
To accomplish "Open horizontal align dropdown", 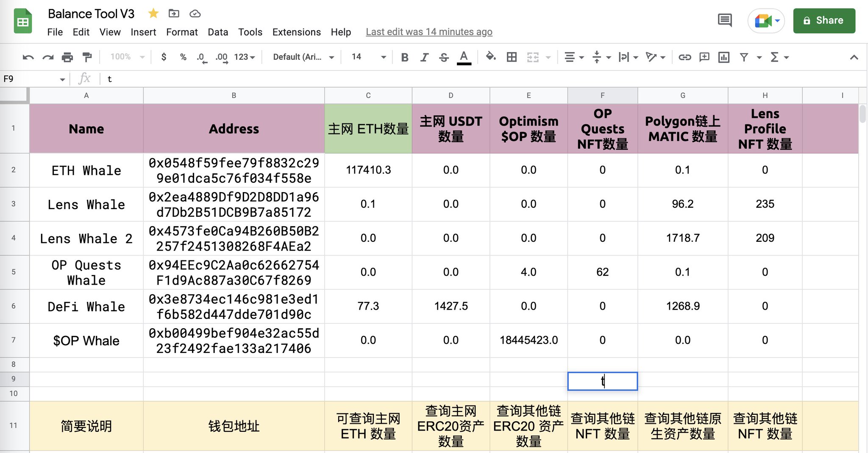I will tap(574, 57).
